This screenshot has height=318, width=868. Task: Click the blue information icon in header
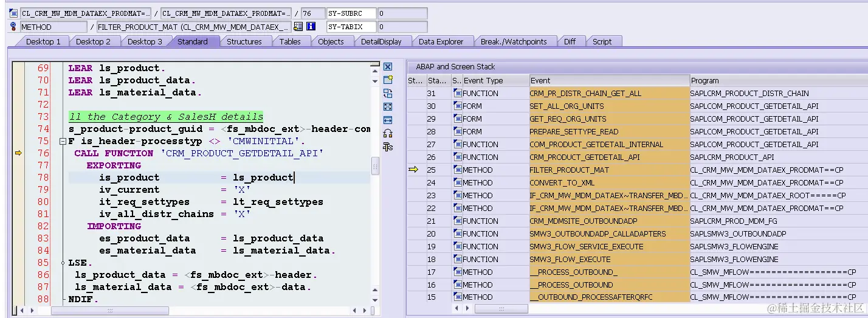tap(311, 27)
